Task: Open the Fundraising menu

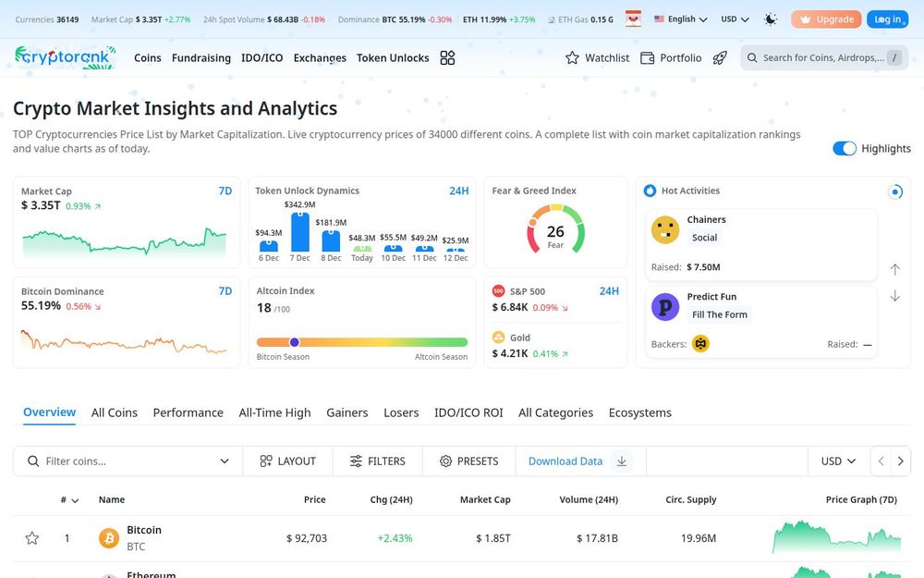Action: pos(201,57)
